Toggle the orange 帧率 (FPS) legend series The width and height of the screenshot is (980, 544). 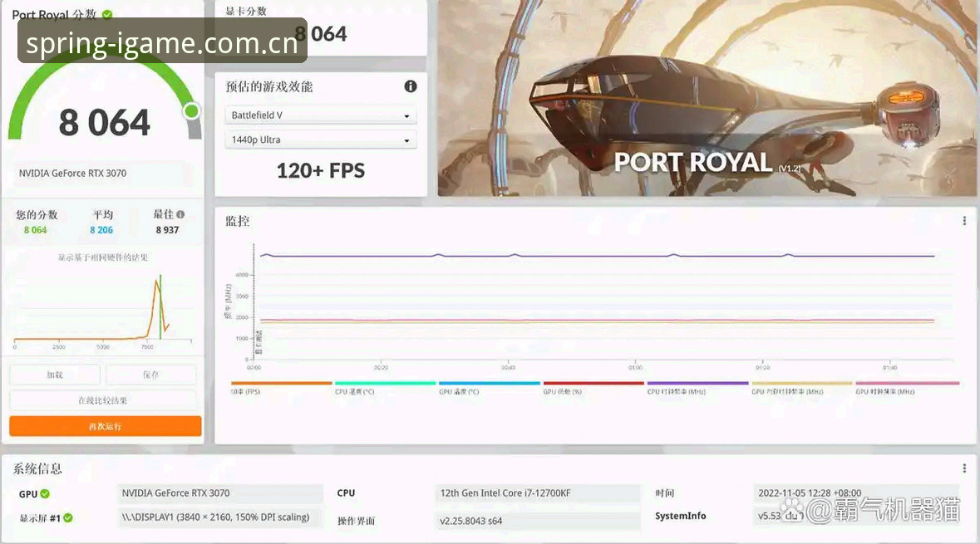(x=281, y=388)
